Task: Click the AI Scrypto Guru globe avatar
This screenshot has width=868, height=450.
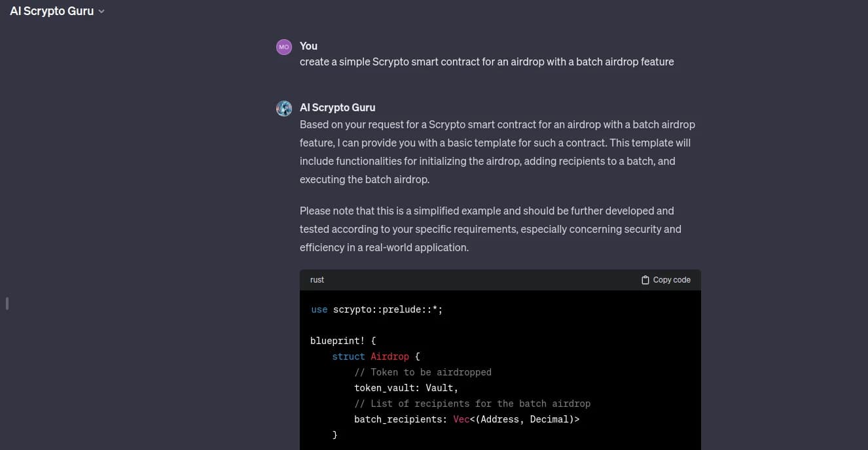Action: [x=284, y=109]
